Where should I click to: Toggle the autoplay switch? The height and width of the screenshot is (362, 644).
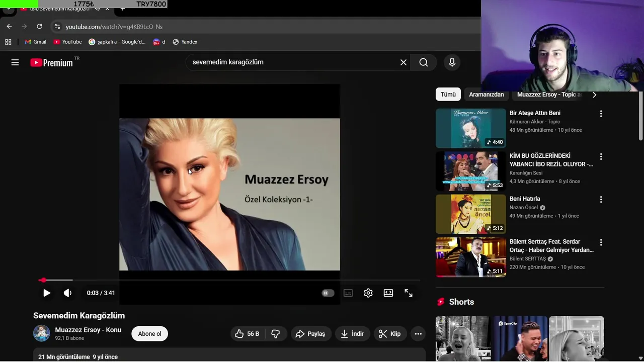click(x=328, y=293)
